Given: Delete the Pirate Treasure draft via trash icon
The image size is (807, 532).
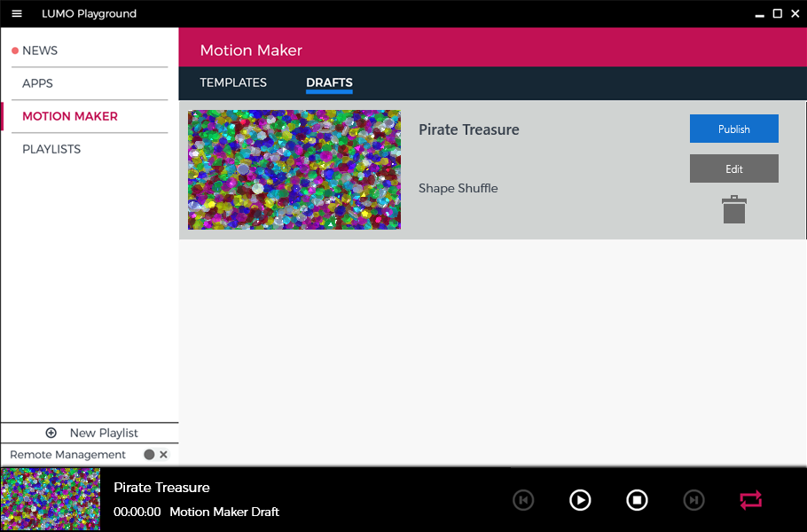Looking at the screenshot, I should pos(733,210).
